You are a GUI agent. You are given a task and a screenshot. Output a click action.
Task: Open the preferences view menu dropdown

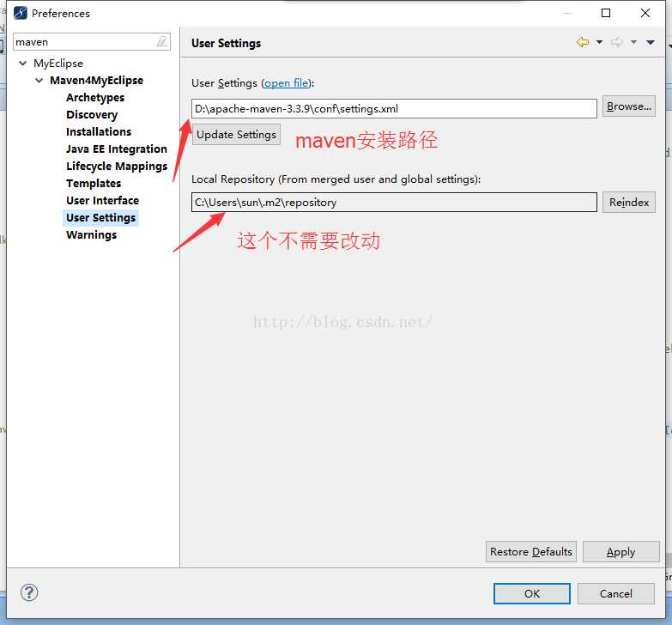click(651, 42)
